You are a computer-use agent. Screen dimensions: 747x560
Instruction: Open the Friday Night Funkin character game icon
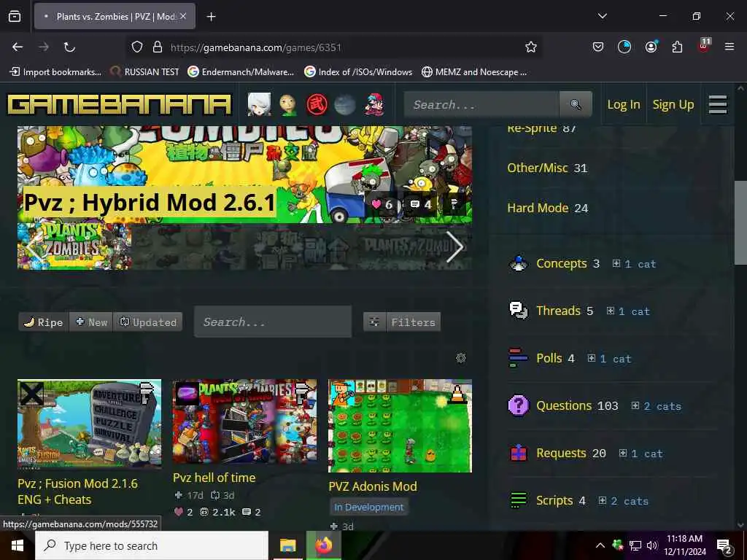click(x=374, y=104)
